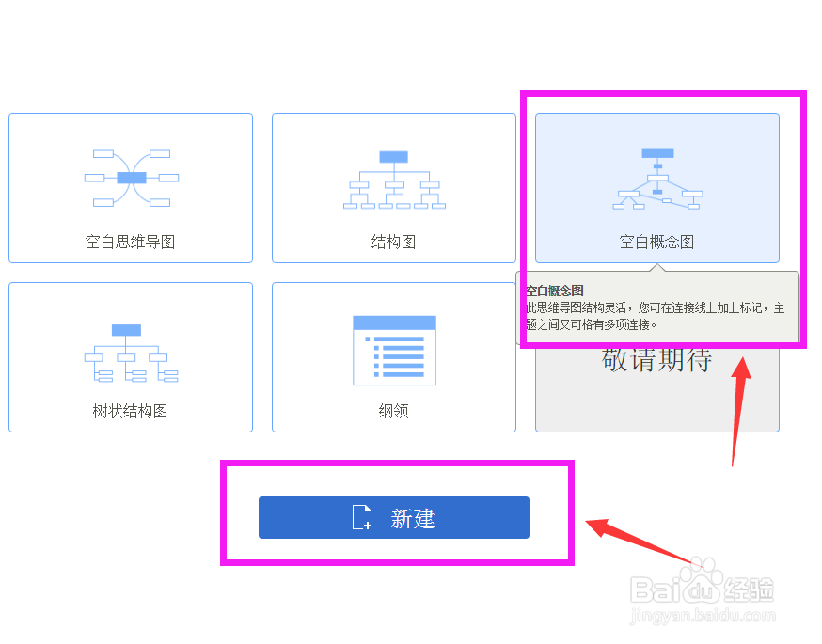Click the 结构图 text label
Viewport: 822px width, 644px height.
click(x=393, y=241)
